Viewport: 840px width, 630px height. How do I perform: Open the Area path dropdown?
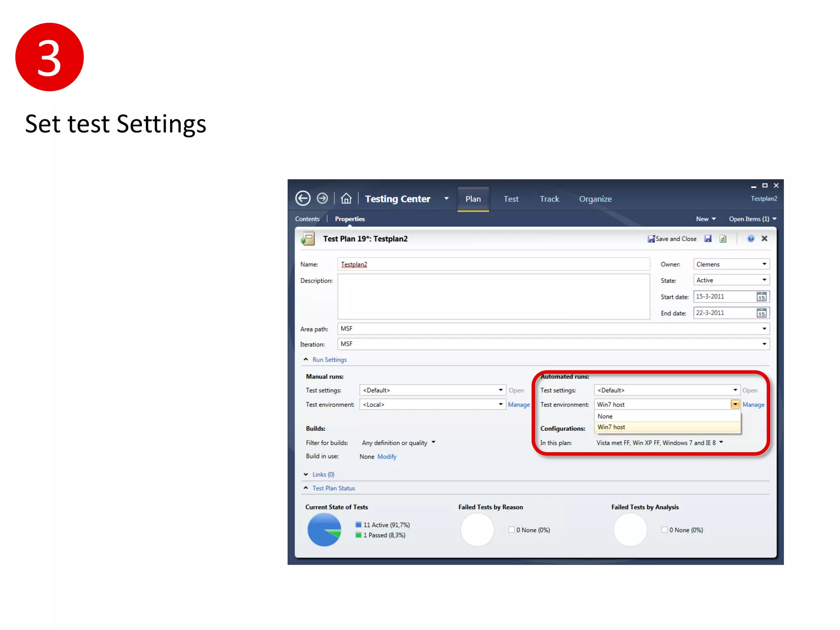pos(765,329)
